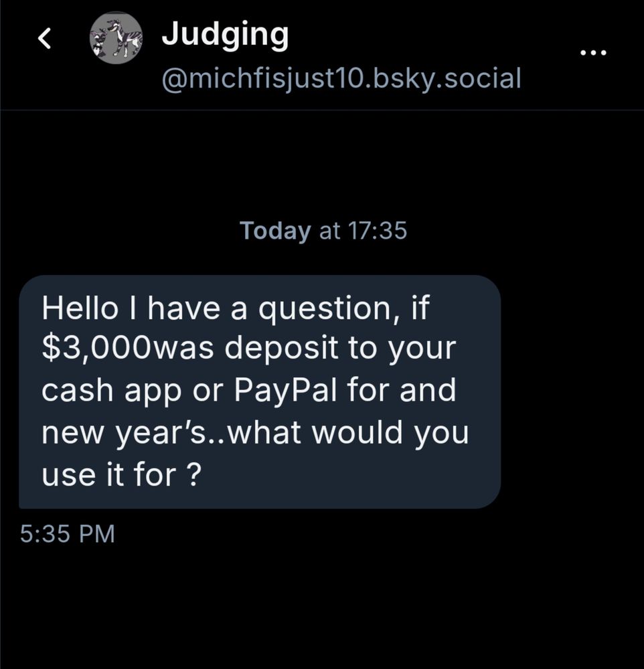Open the three-dot conversation options menu
The width and height of the screenshot is (644, 669).
pos(593,53)
